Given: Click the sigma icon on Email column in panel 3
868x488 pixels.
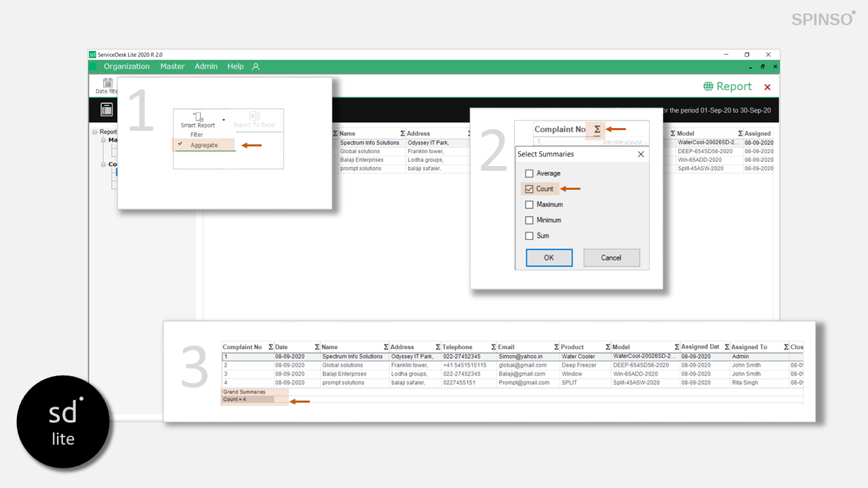Looking at the screenshot, I should pos(557,347).
